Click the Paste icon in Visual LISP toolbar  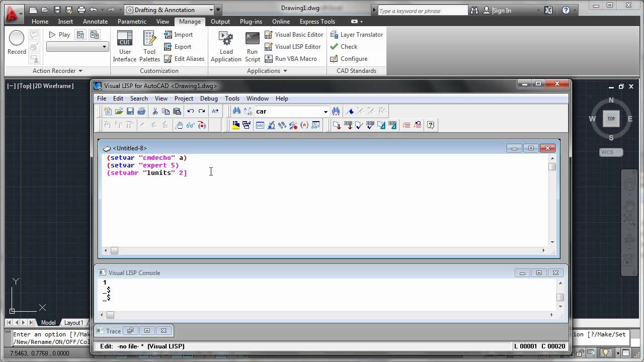pyautogui.click(x=177, y=111)
